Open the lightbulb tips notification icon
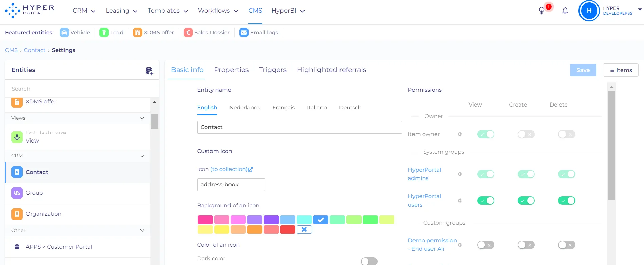This screenshot has width=644, height=265. [541, 11]
